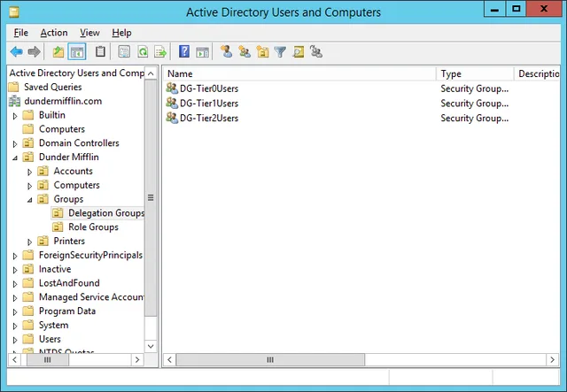The width and height of the screenshot is (567, 392).
Task: Select the DG-Tier1Users row text
Action: (x=209, y=104)
